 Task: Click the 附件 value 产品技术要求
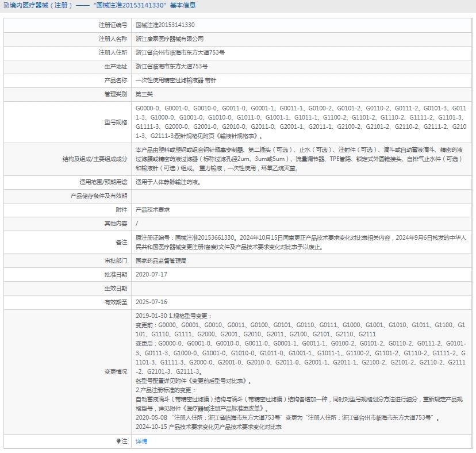pyautogui.click(x=152, y=210)
